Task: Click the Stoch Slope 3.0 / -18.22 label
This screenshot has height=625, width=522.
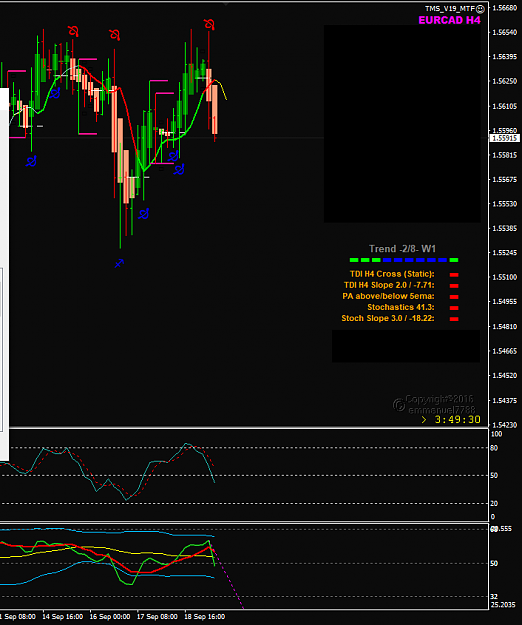Action: point(388,318)
